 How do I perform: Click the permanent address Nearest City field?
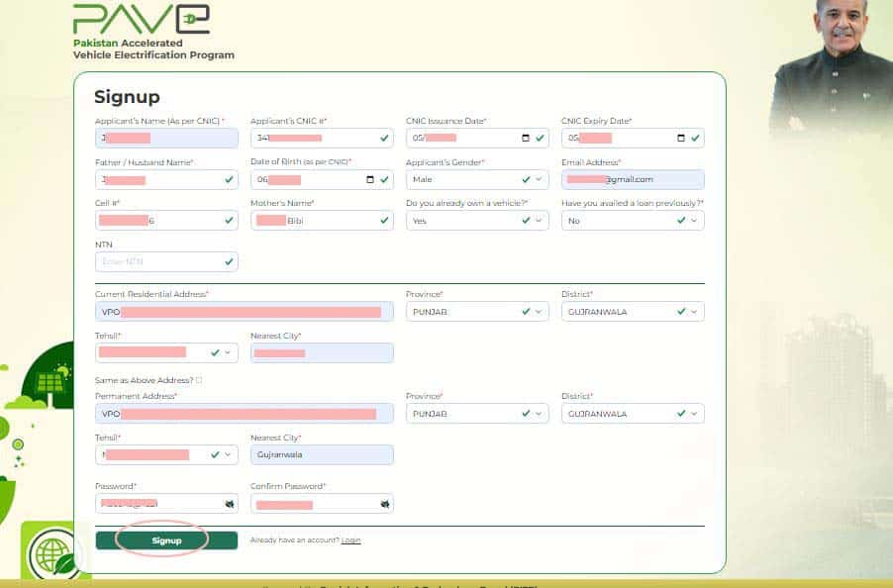[321, 454]
